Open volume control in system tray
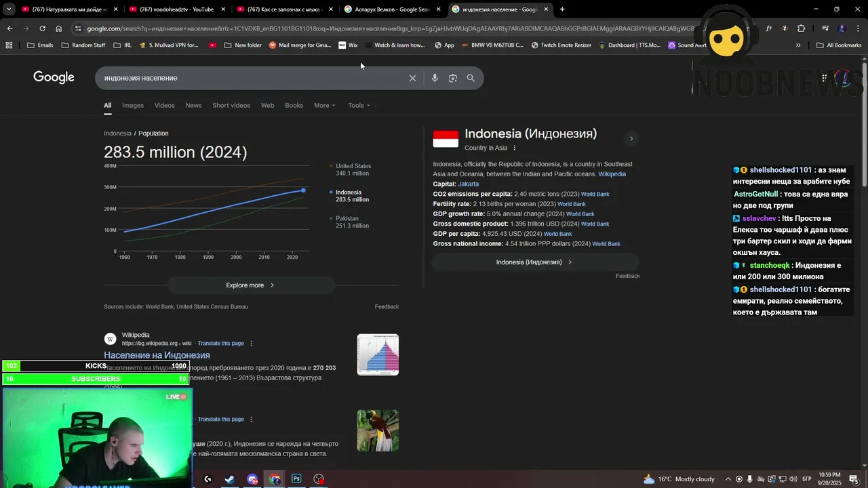Screen dimensions: 868x488 (x=793, y=479)
